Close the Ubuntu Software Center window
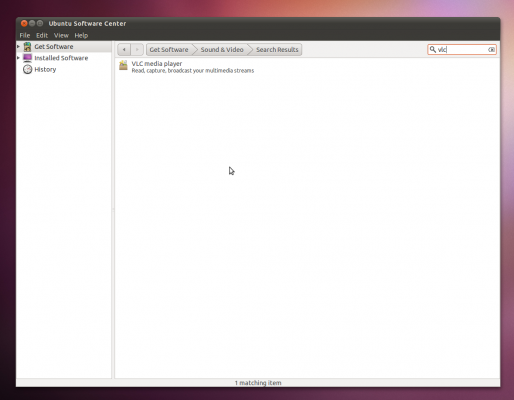Image resolution: width=514 pixels, height=400 pixels. coord(24,23)
